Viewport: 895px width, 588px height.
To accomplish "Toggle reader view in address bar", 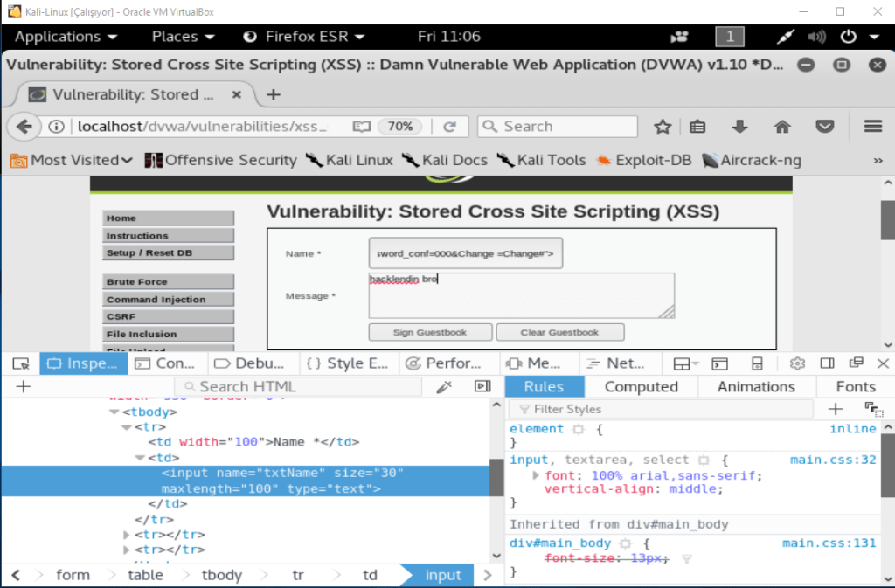I will pos(361,127).
